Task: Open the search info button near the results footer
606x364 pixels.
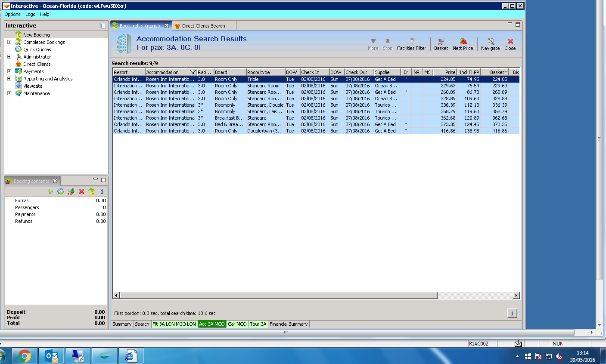Action: coord(512,313)
